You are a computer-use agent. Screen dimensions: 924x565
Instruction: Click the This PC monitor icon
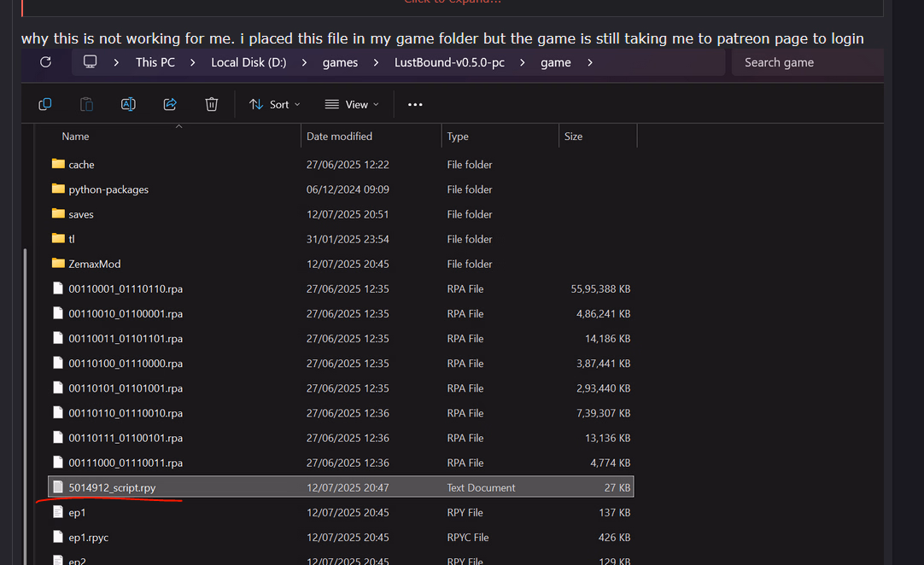90,62
